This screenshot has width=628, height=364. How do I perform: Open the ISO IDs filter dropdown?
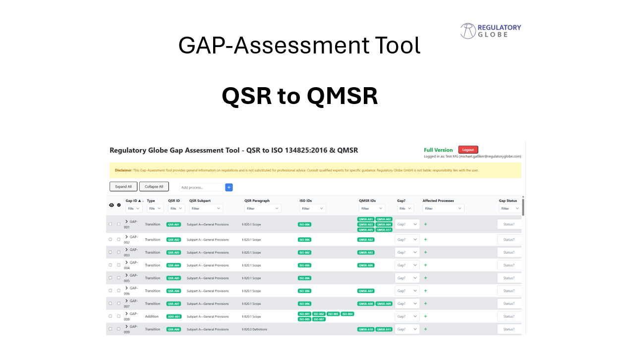click(312, 208)
